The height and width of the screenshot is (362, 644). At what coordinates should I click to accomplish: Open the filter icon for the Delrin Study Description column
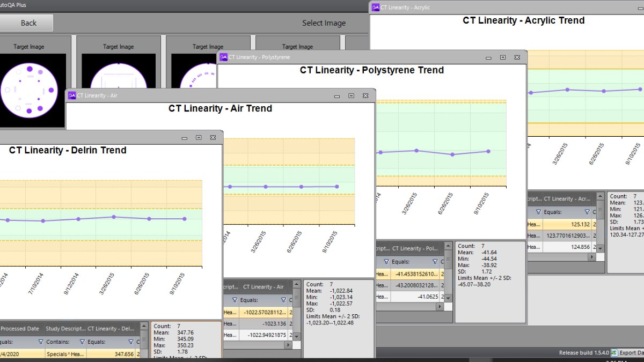coord(82,341)
